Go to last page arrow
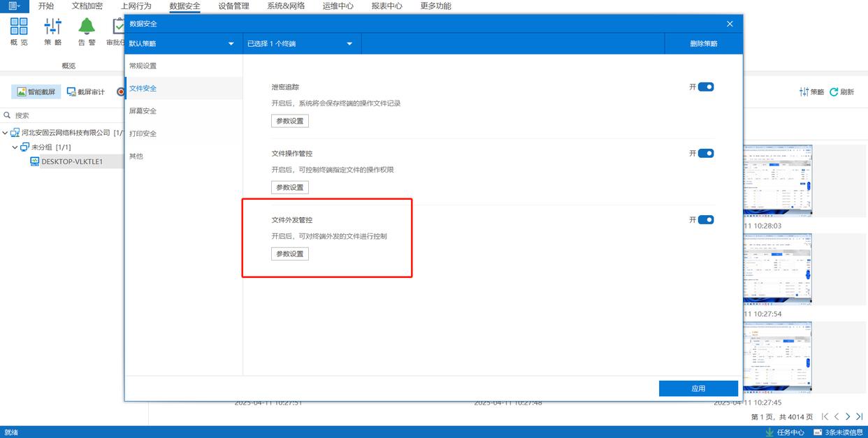This screenshot has height=438, width=868. point(859,416)
